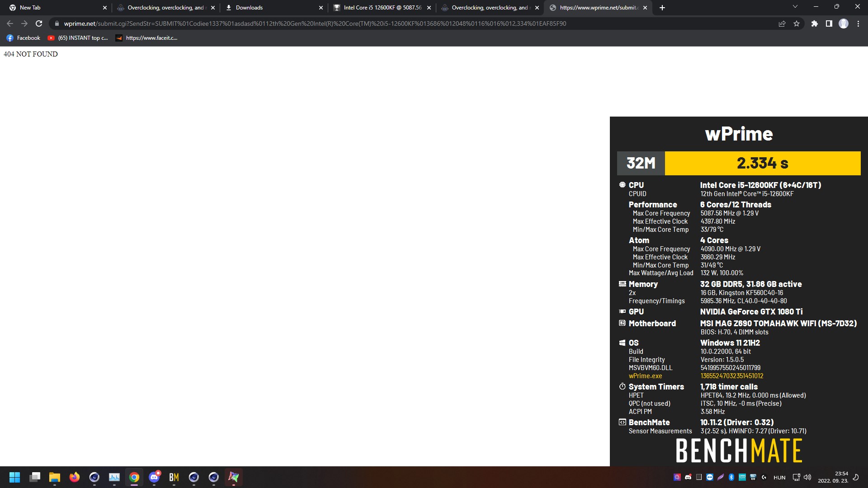
Task: Close the Intel Core i5 12600KF tab
Action: 429,8
